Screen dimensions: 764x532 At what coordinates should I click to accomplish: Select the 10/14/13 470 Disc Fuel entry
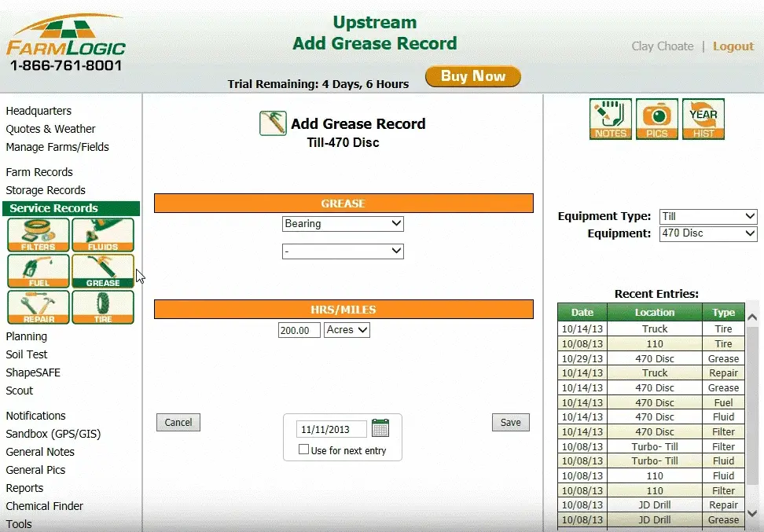point(651,402)
